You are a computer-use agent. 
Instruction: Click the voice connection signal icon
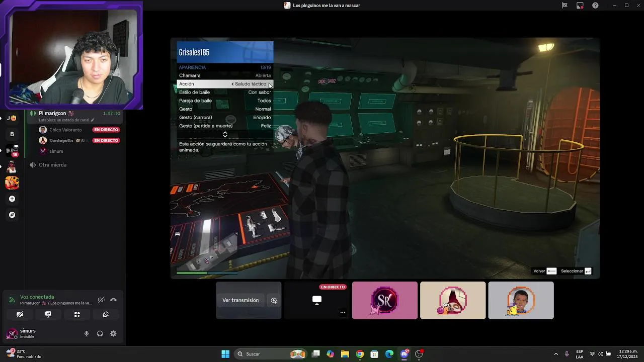12,300
